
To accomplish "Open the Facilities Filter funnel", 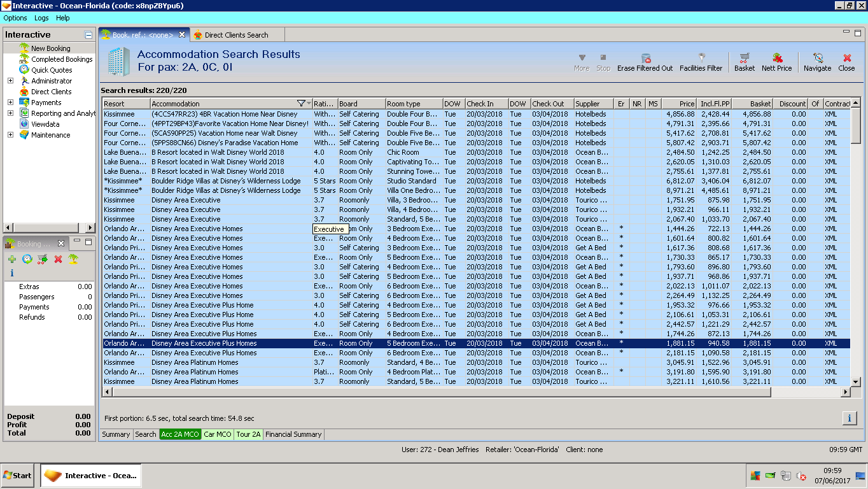I will [701, 58].
